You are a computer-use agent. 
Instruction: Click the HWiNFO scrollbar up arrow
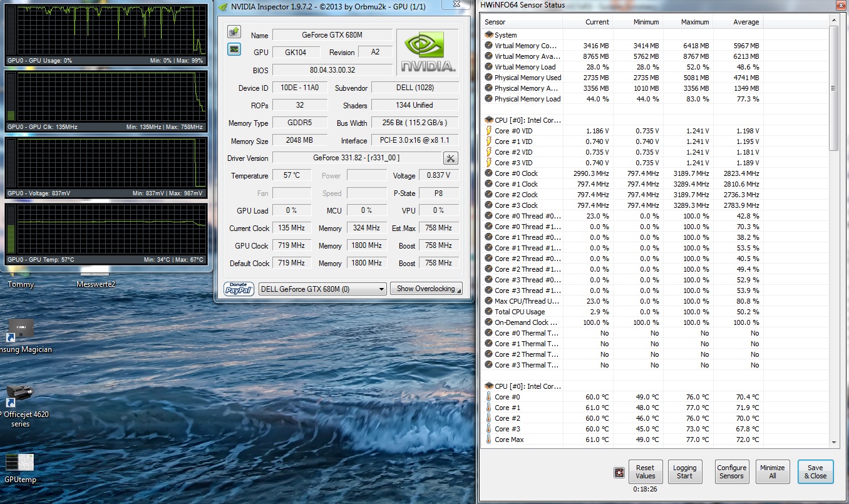click(834, 21)
